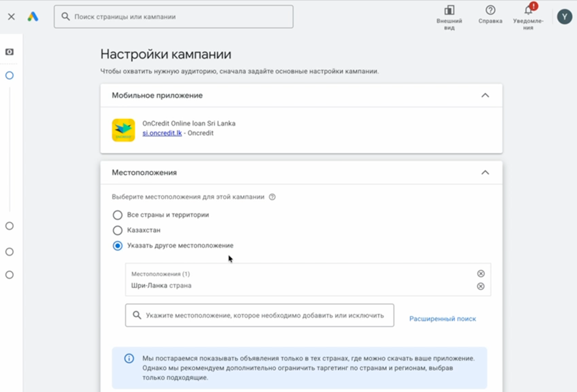
Task: Open the Внешний вид appearance icon
Action: 449,10
